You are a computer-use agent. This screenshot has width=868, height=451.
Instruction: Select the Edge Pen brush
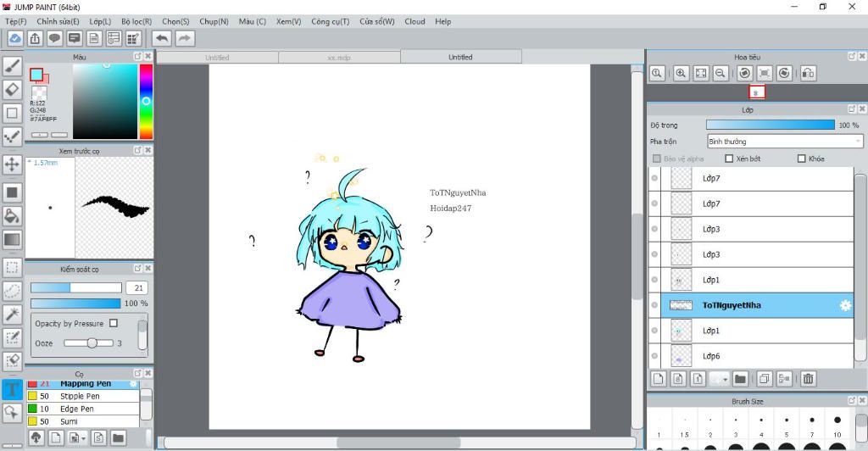pyautogui.click(x=83, y=409)
